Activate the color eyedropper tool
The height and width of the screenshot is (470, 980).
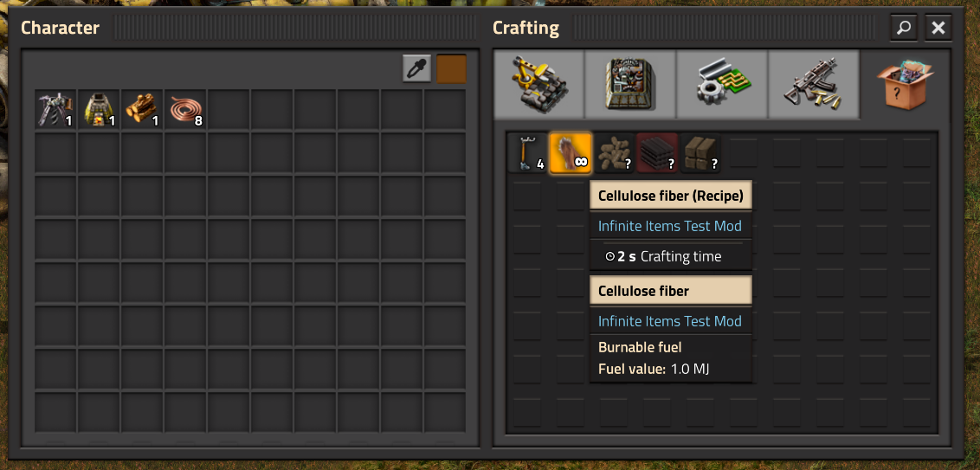click(417, 68)
